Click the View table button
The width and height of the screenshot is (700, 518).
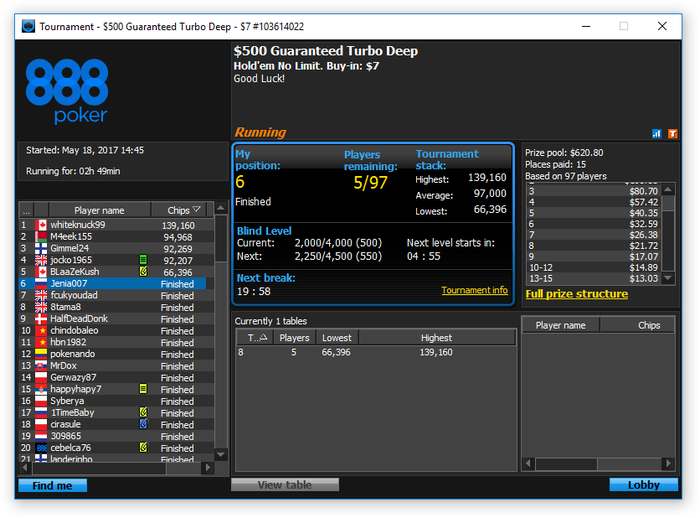point(284,485)
